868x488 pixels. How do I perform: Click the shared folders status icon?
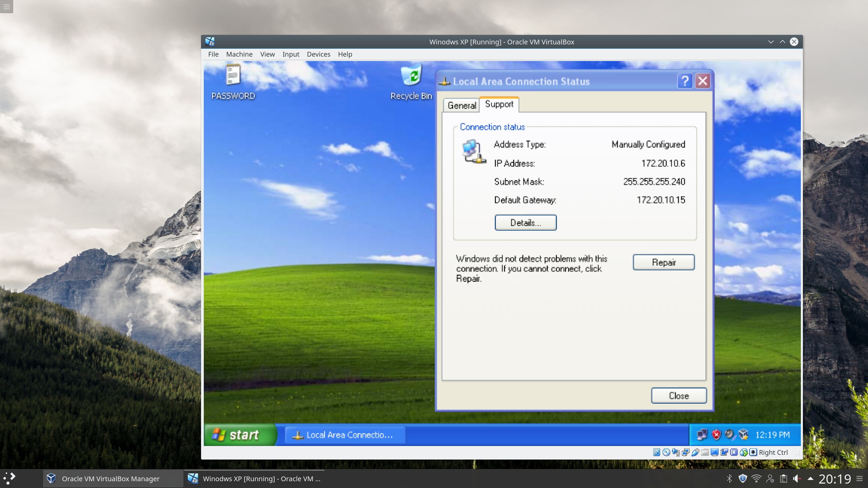(705, 452)
